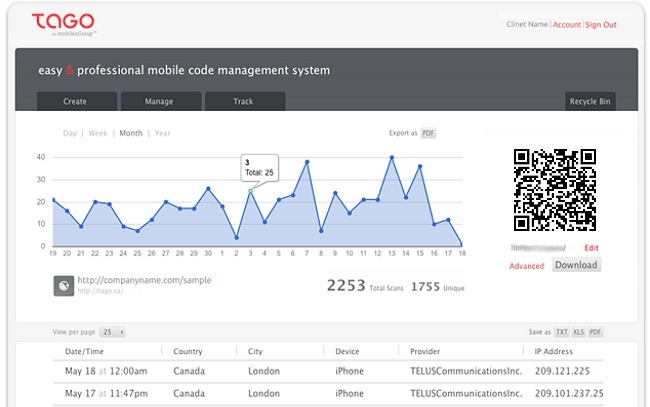Save table as PDF
The width and height of the screenshot is (650, 407).
595,331
